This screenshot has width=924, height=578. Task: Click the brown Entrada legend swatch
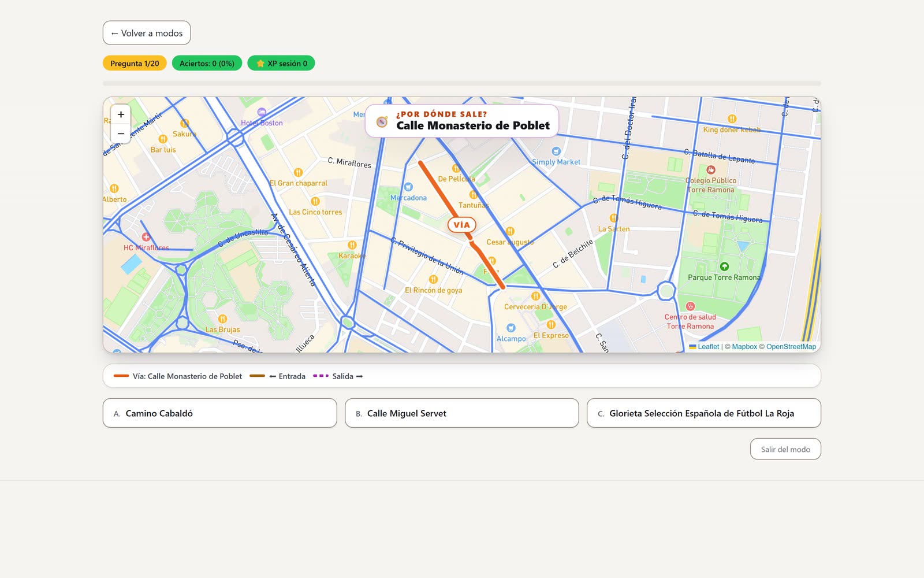tap(257, 376)
